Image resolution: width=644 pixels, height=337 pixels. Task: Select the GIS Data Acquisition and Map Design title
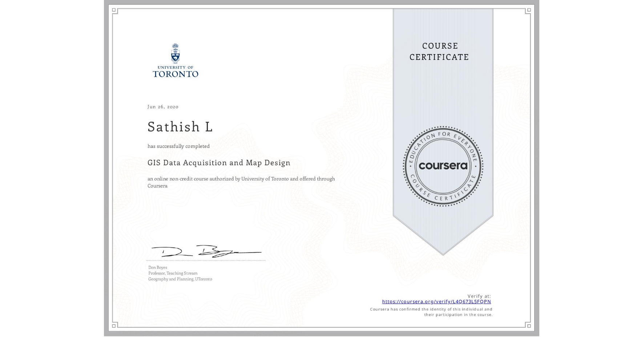coord(218,163)
